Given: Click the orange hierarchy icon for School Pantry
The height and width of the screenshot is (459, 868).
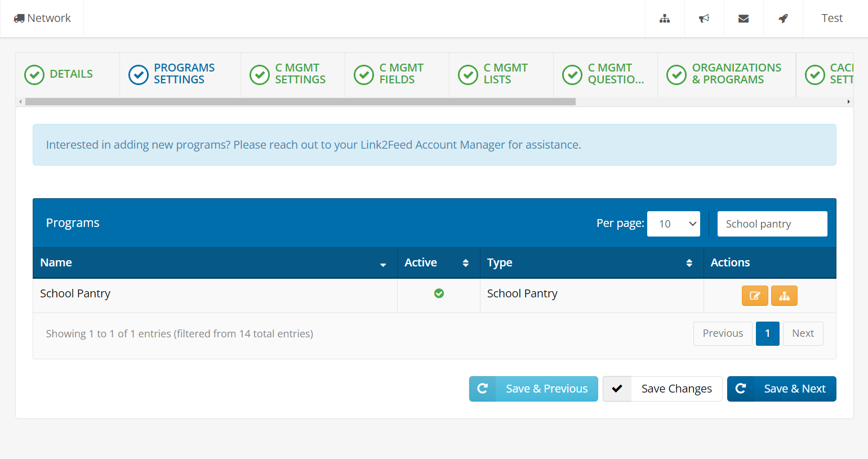Looking at the screenshot, I should coord(784,296).
